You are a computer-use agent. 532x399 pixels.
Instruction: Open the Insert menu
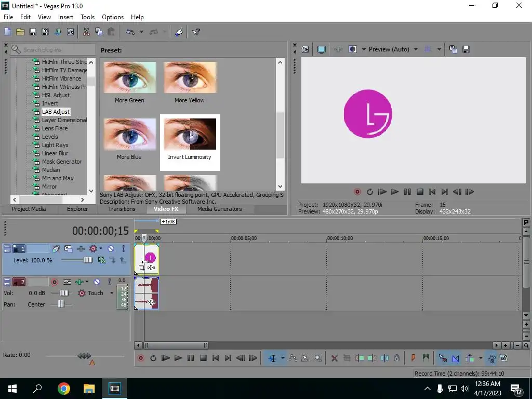click(65, 17)
